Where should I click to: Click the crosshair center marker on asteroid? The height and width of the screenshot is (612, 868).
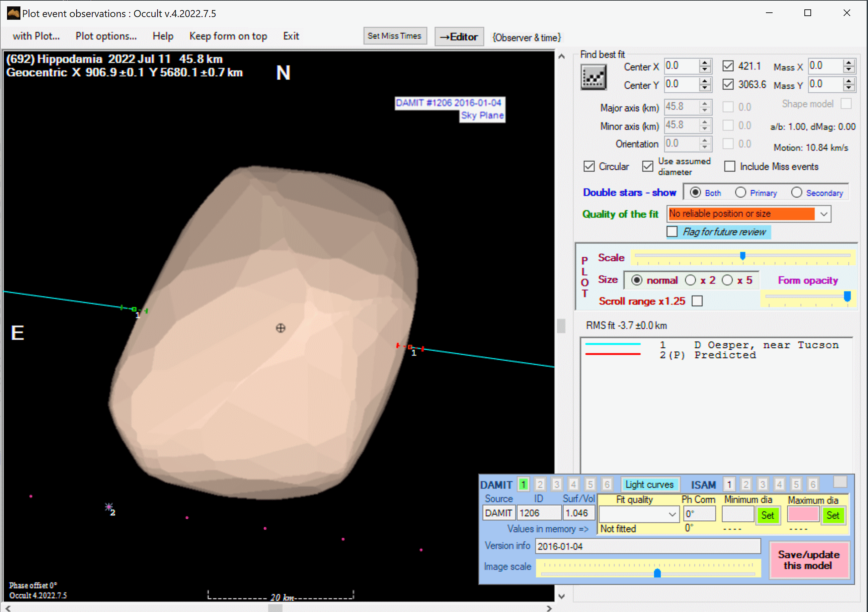281,328
